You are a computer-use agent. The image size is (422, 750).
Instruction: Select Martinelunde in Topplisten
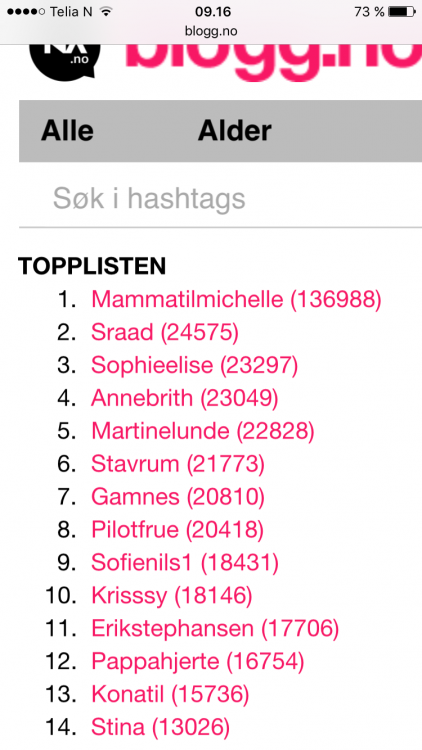(x=203, y=431)
